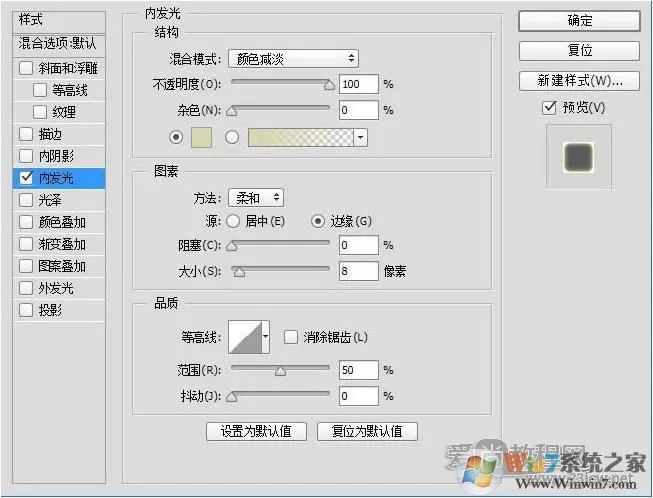The height and width of the screenshot is (498, 653).
Task: Uncheck the 内发光 checkbox
Action: (26, 178)
